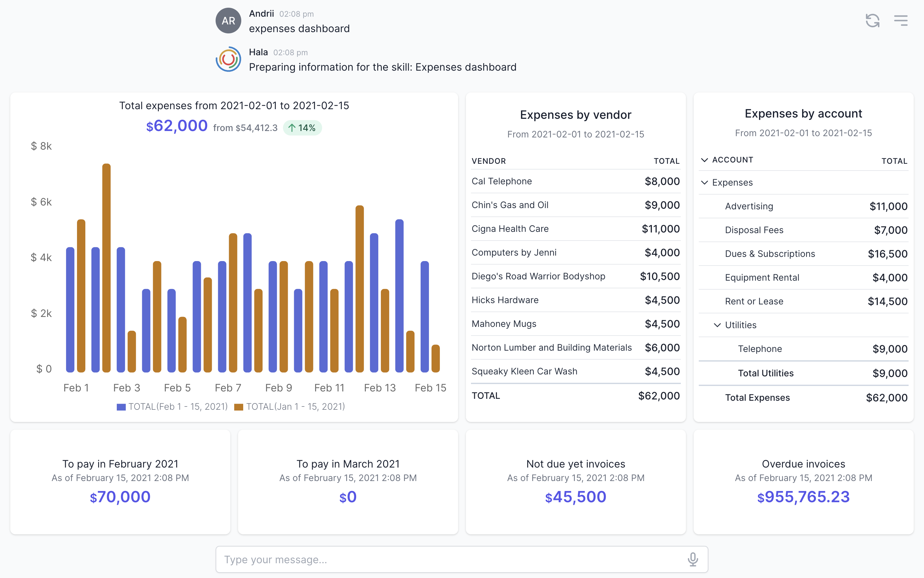Click the 14% increase badge
Screen dimensions: 924x578
coord(302,128)
